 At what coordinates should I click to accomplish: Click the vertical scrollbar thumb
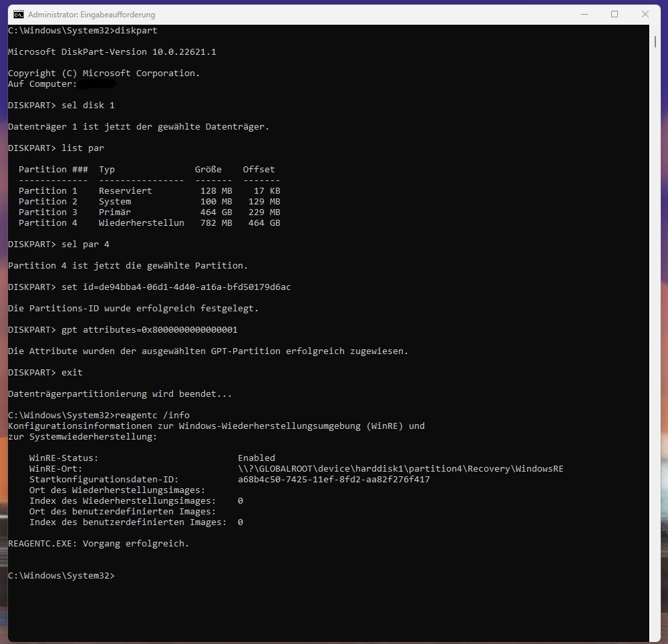pos(655,41)
